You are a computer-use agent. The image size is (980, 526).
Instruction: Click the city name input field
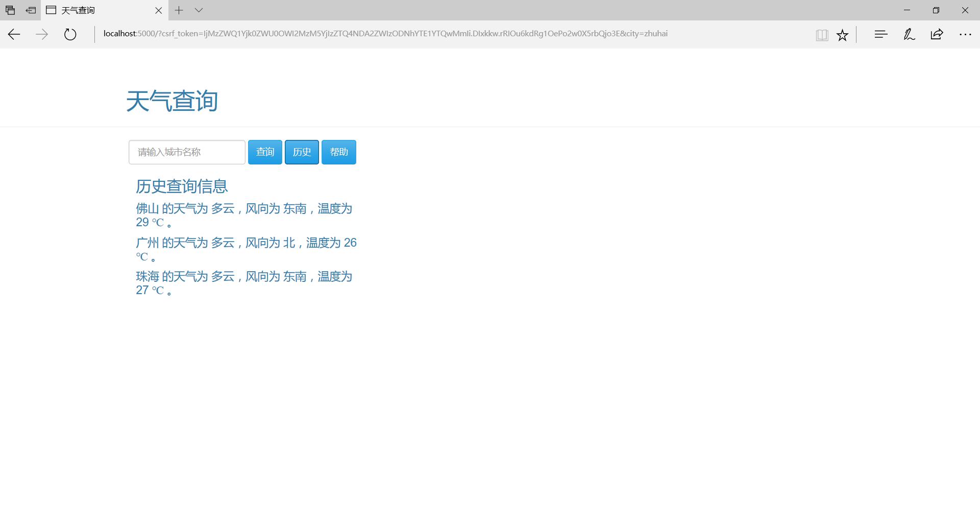[x=187, y=152]
